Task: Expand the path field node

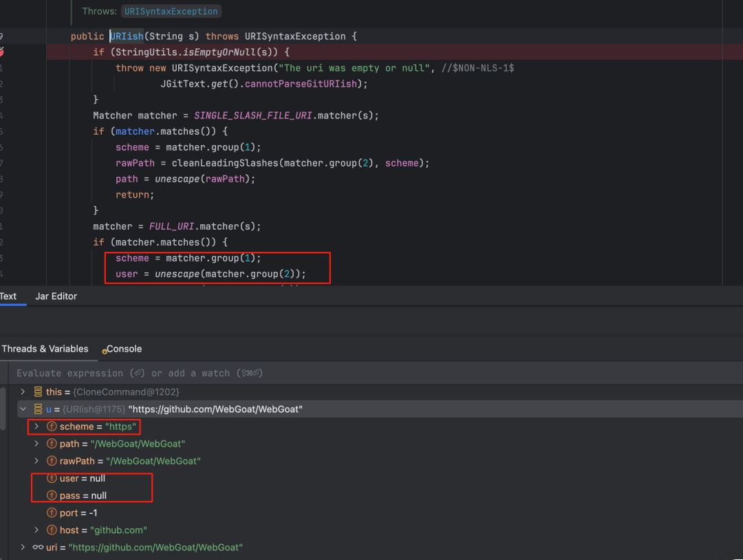Action: point(36,444)
